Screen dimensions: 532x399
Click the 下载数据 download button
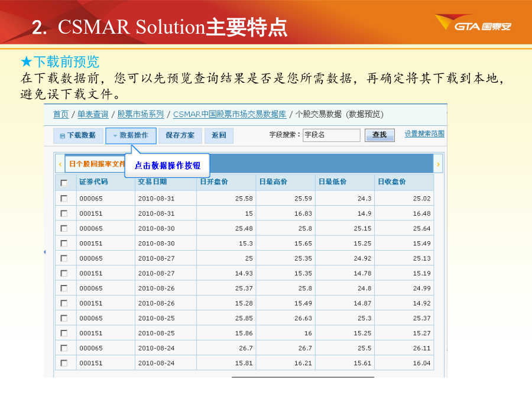[79, 136]
